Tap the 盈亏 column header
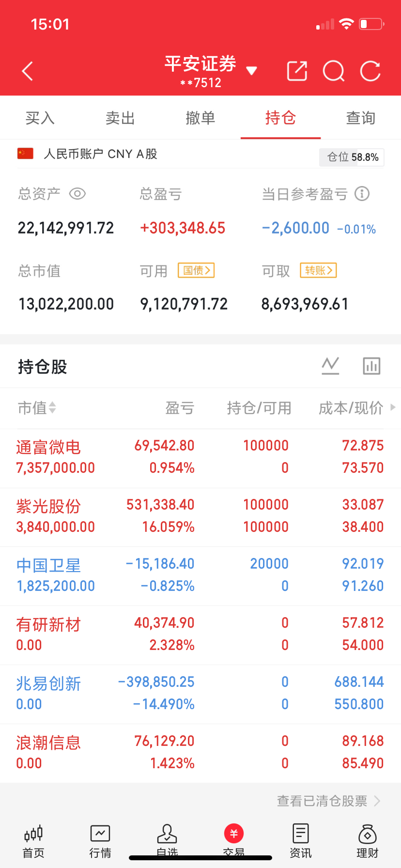This screenshot has height=868, width=401. 180,408
